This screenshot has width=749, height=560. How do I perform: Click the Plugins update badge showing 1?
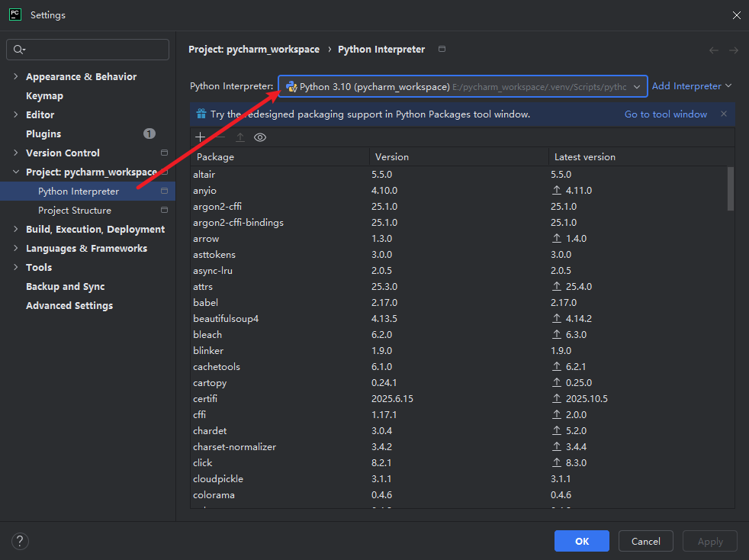(149, 134)
